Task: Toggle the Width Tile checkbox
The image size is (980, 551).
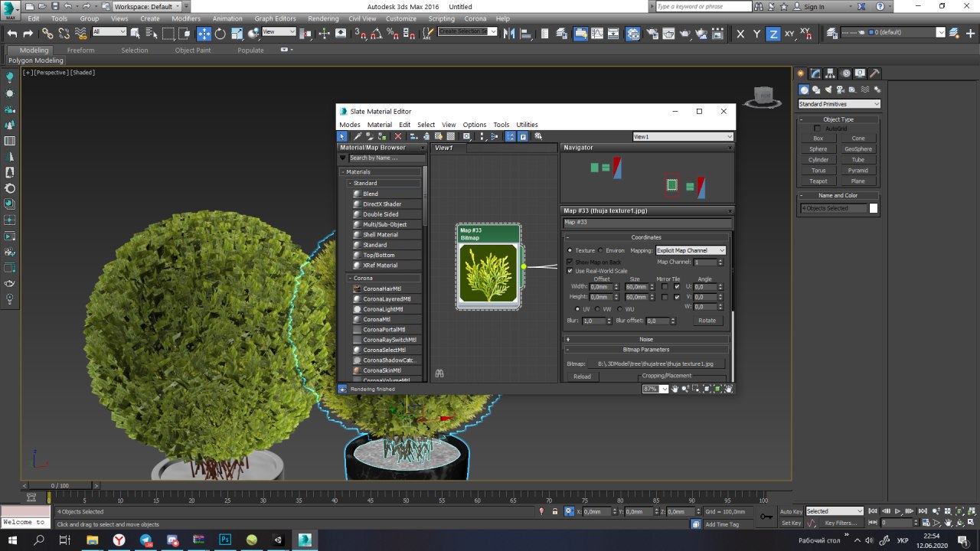Action: 677,287
